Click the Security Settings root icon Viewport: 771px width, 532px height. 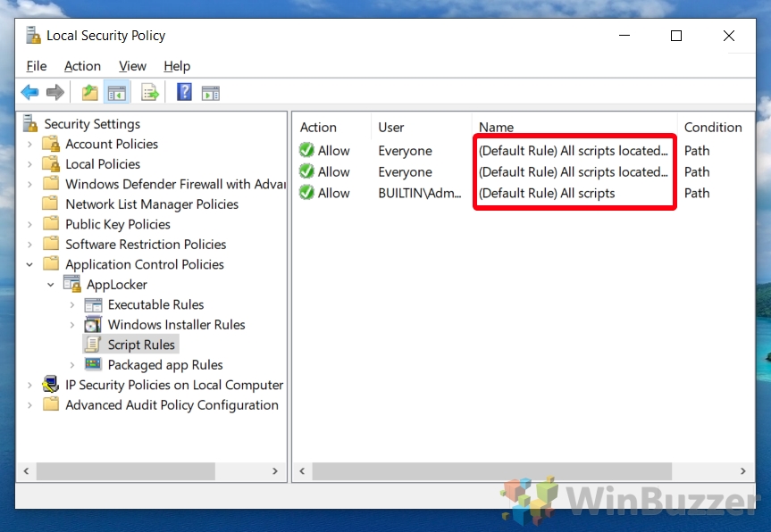(x=30, y=123)
